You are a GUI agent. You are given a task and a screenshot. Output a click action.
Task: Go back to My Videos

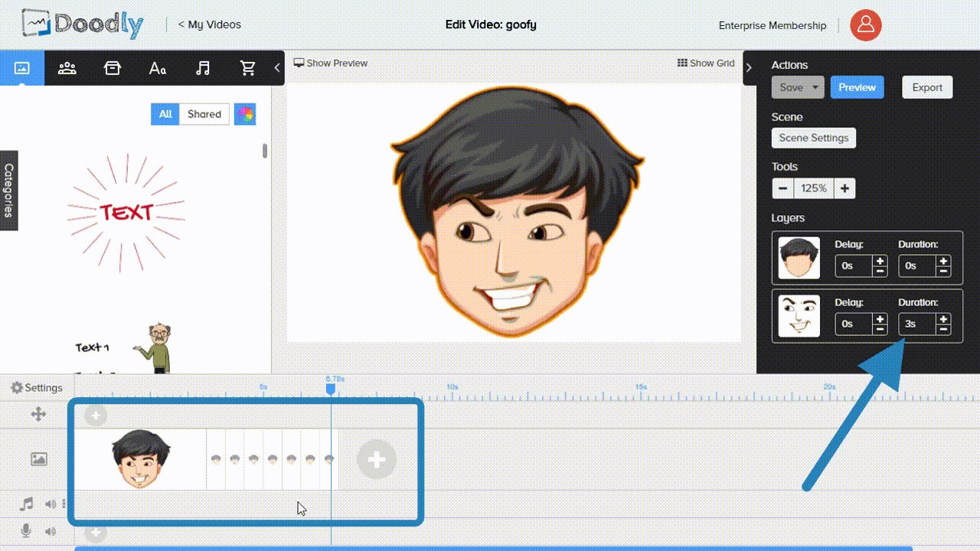[x=209, y=24]
